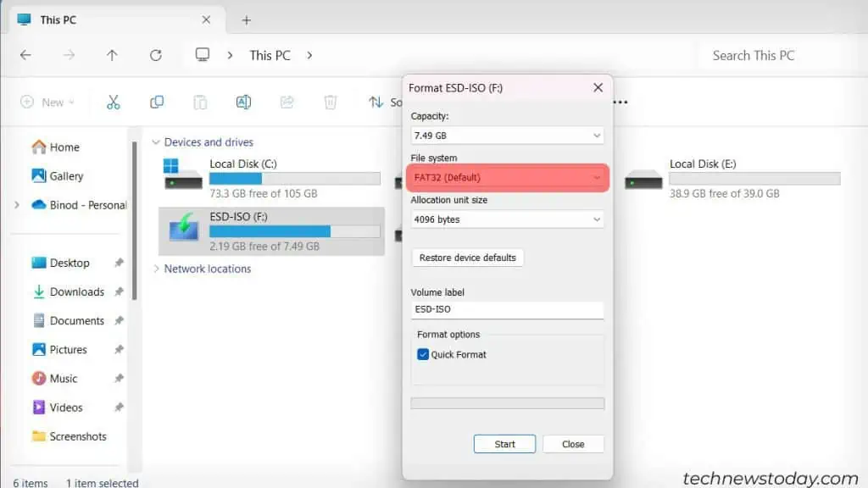Select the Local Disk (E:) drive icon

coord(643,180)
